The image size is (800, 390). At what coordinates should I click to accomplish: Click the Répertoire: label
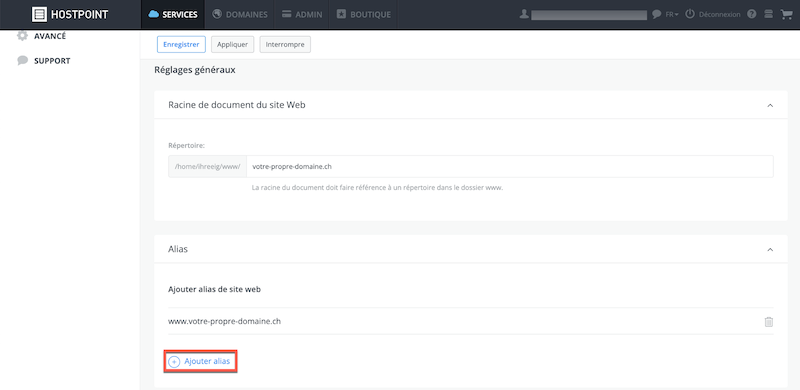point(186,145)
